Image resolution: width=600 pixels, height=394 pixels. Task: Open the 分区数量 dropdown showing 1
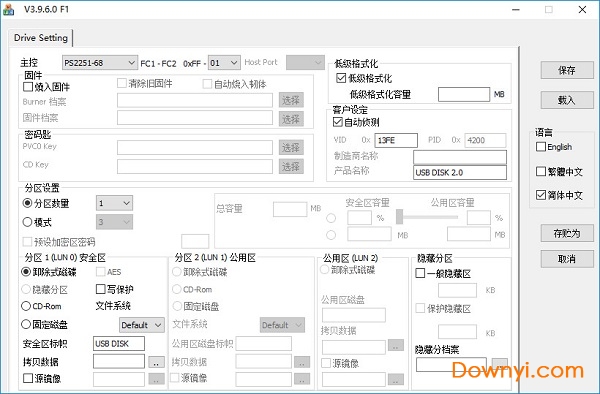(x=114, y=203)
